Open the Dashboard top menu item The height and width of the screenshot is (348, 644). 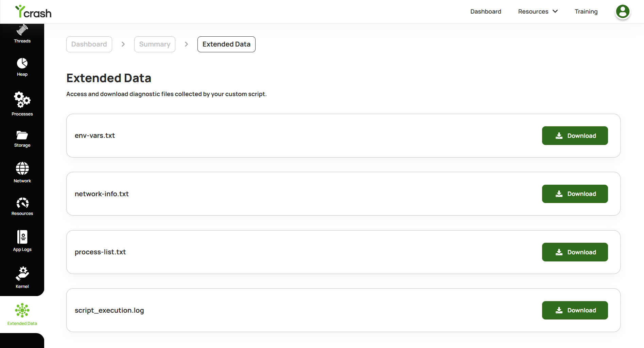pyautogui.click(x=486, y=12)
